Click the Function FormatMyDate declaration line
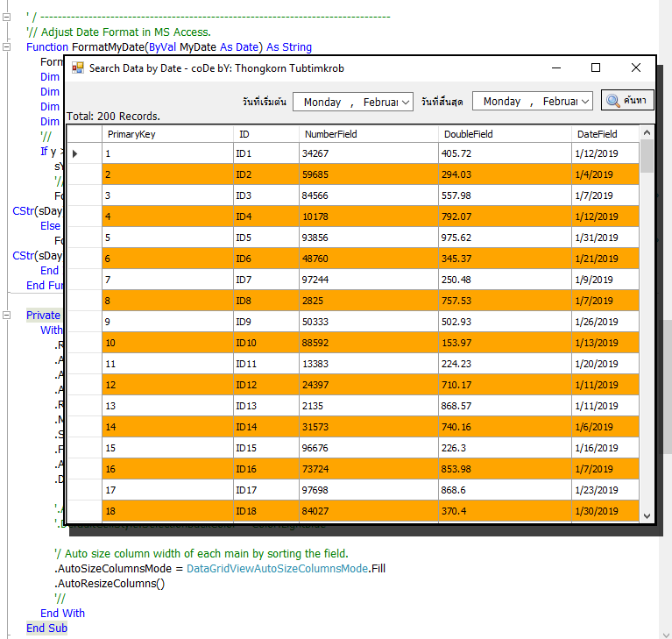This screenshot has height=639, width=672. pos(169,46)
